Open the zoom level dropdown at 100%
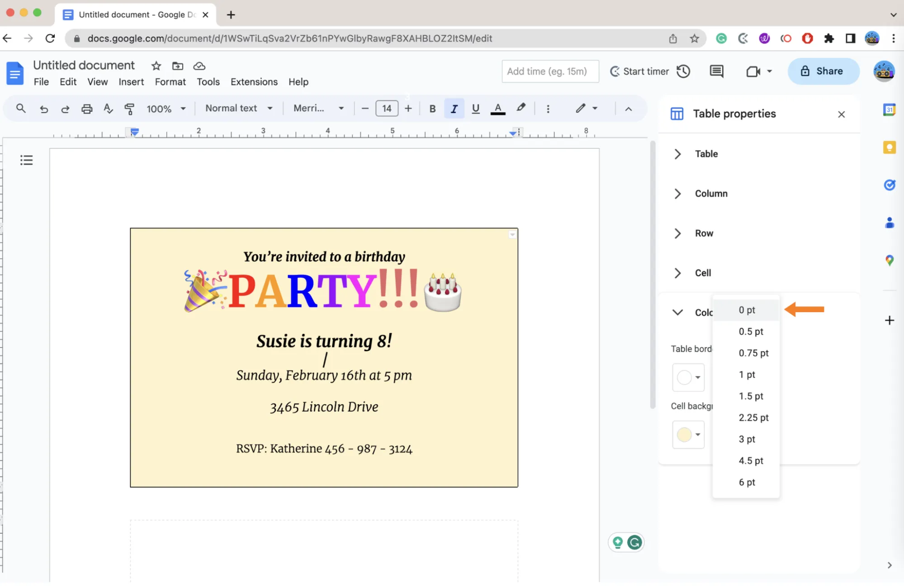Viewport: 904px width, 588px height. (166, 109)
